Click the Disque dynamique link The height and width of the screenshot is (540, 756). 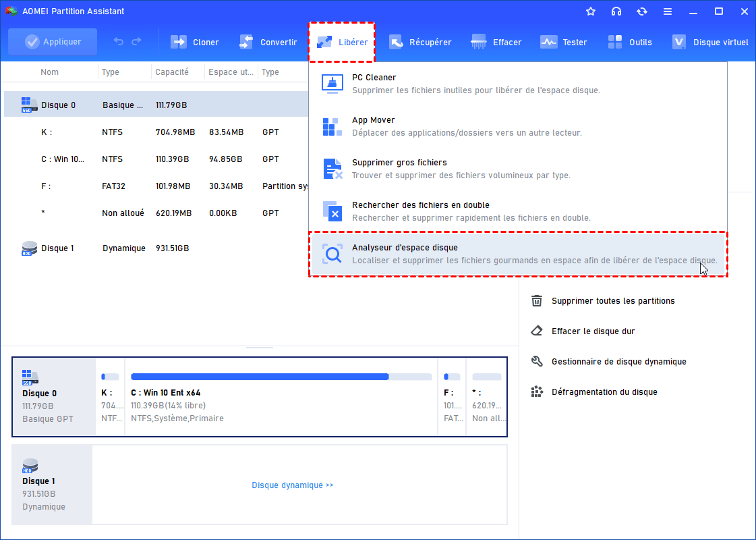pyautogui.click(x=292, y=485)
